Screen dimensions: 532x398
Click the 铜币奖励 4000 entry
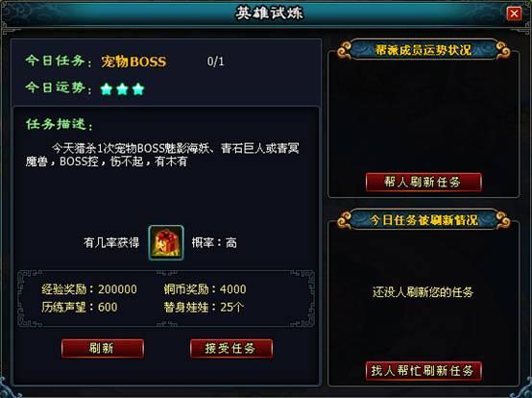(x=205, y=289)
